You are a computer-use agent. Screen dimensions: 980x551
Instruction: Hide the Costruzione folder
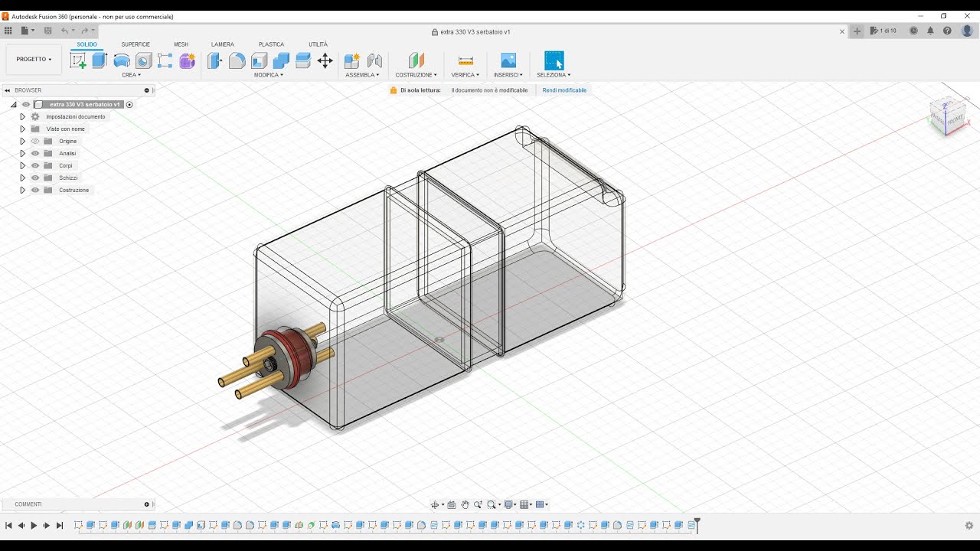point(35,190)
